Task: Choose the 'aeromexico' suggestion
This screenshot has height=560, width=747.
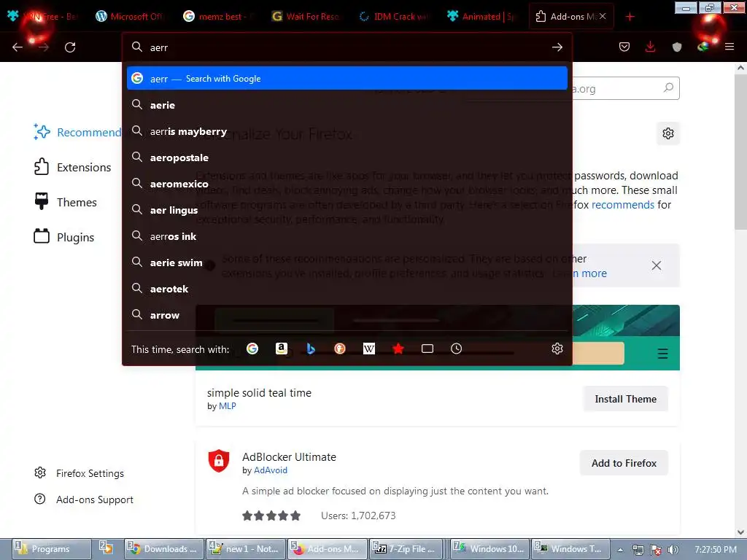Action: click(x=347, y=183)
